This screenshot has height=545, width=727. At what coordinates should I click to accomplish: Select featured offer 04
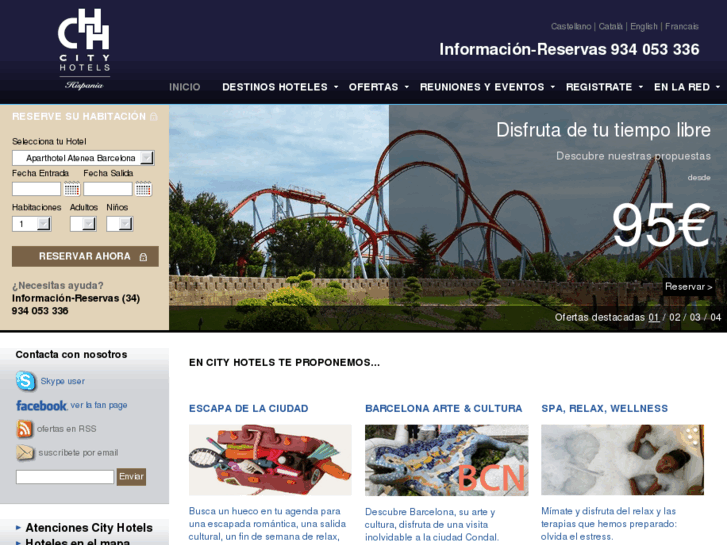coord(715,317)
